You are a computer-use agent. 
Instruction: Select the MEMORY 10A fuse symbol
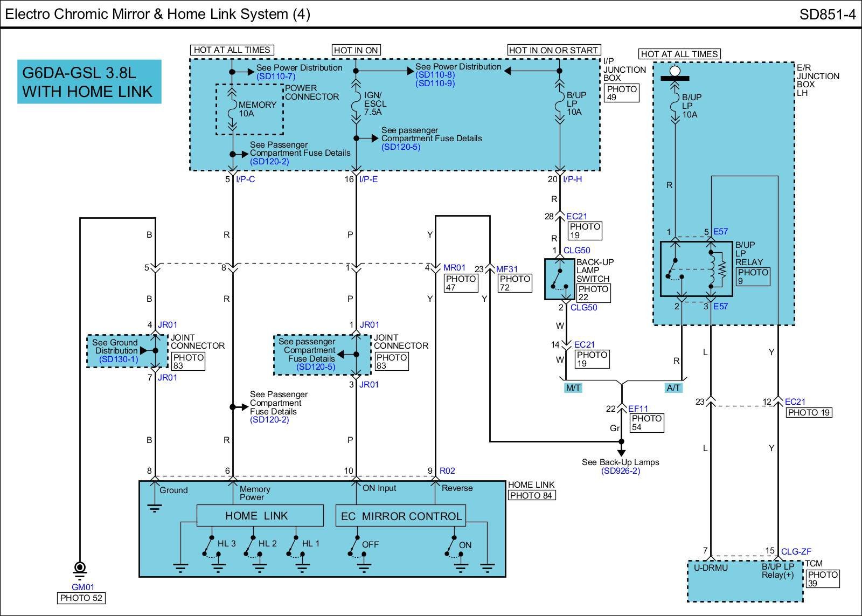232,109
